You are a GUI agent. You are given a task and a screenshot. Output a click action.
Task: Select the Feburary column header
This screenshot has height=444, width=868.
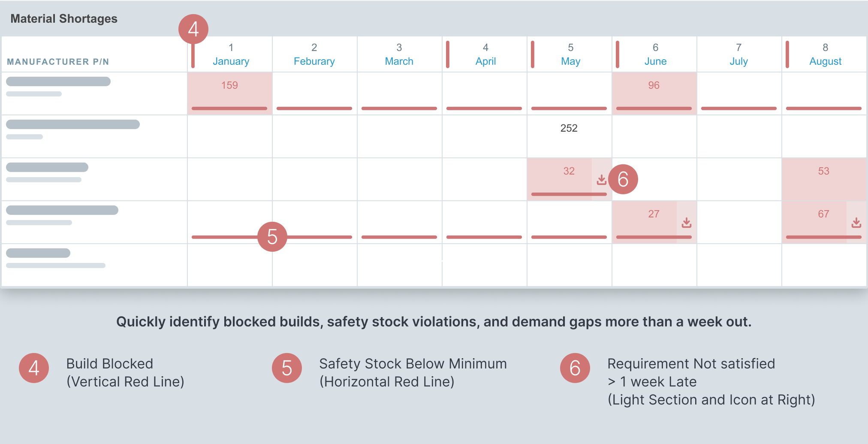(314, 54)
